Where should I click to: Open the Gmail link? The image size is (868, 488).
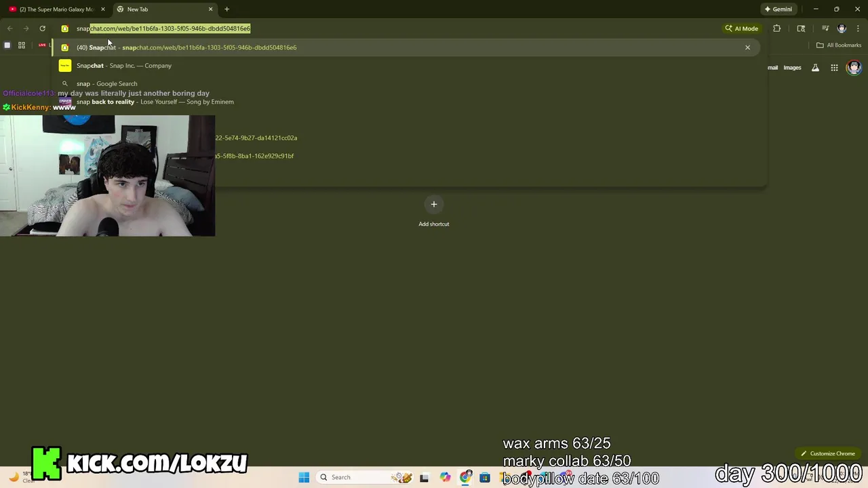click(x=772, y=68)
